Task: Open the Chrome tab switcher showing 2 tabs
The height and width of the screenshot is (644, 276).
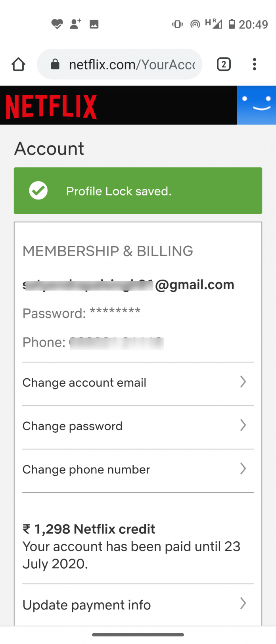Action: (x=224, y=64)
